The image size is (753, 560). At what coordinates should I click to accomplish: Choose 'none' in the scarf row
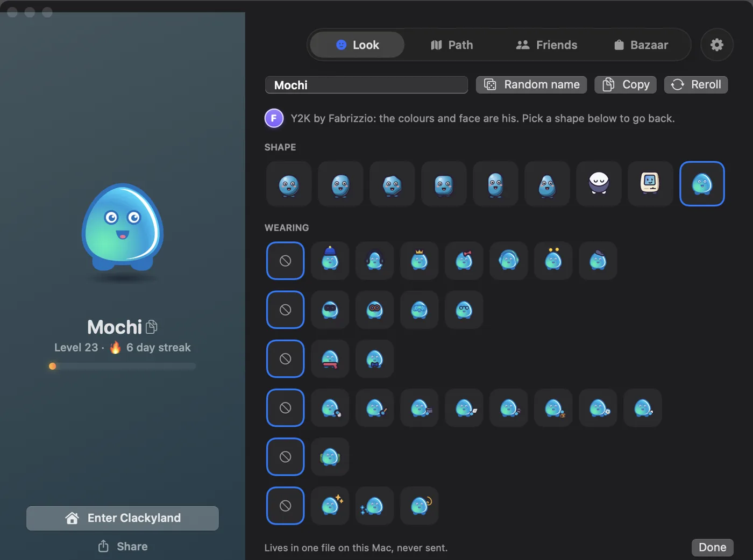pos(286,358)
